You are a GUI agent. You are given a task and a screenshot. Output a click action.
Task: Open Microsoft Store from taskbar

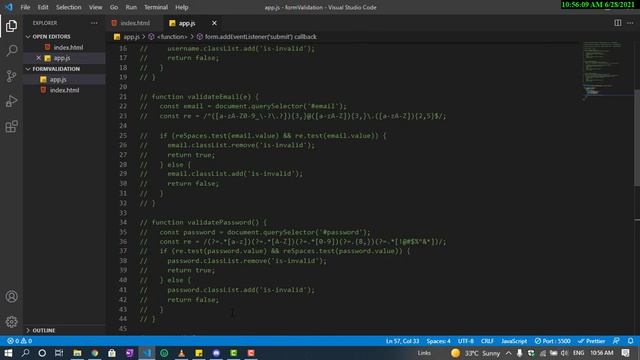pyautogui.click(x=112, y=353)
